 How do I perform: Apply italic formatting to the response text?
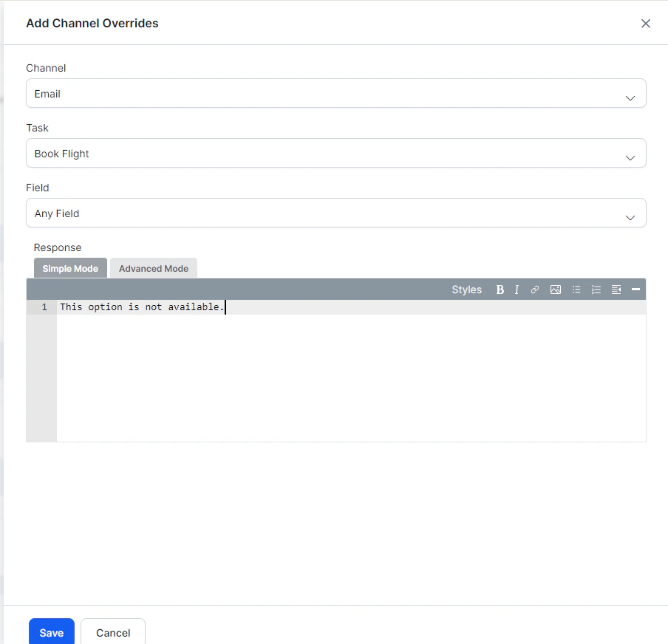[517, 290]
